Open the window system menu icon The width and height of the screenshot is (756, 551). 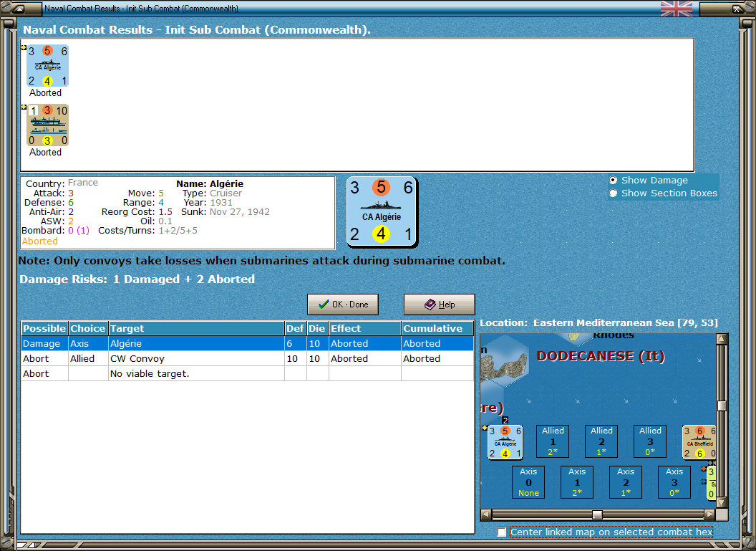19,8
